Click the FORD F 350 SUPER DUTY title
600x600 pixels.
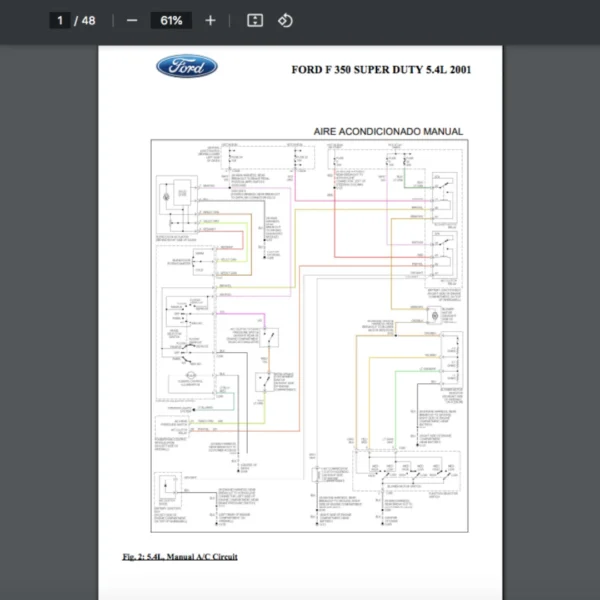pyautogui.click(x=381, y=69)
